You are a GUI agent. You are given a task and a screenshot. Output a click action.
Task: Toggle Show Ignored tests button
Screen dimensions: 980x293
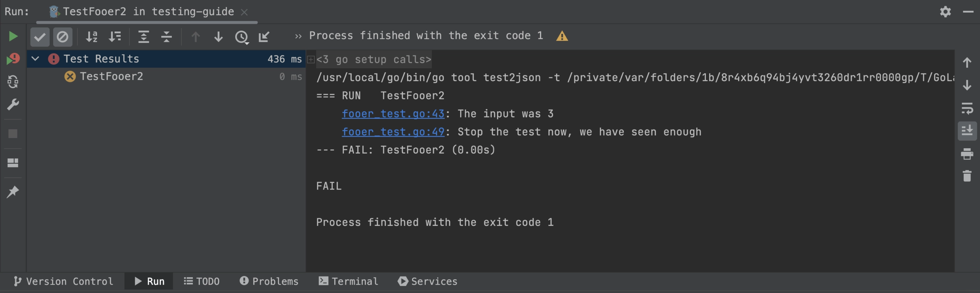point(63,37)
